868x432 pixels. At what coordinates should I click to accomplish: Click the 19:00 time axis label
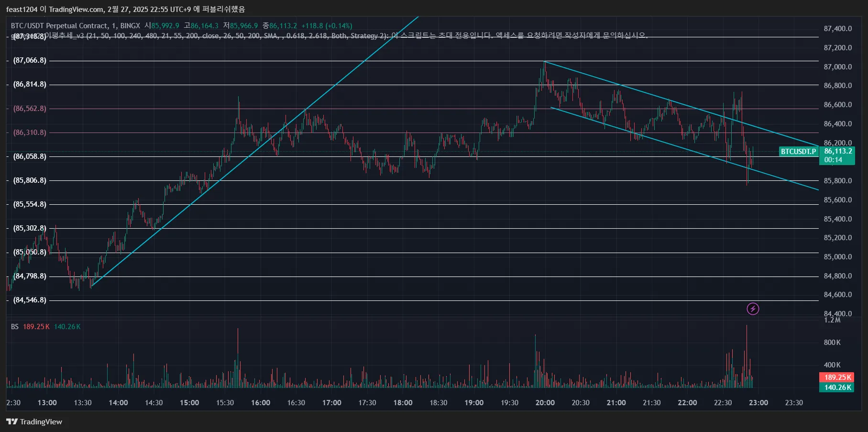point(474,403)
